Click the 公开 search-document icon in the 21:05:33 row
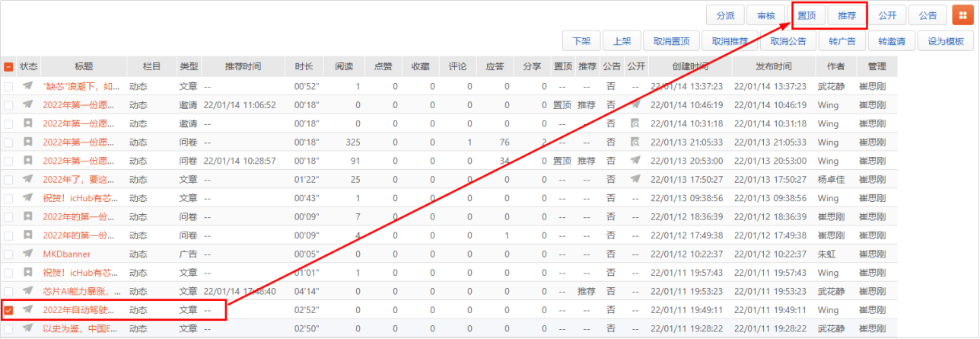 635,142
